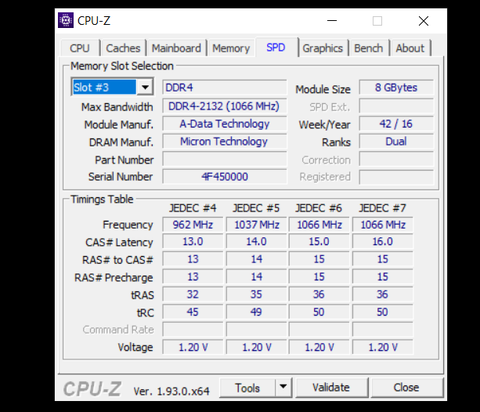Click the tRC value 49
480x412 pixels.
click(256, 312)
